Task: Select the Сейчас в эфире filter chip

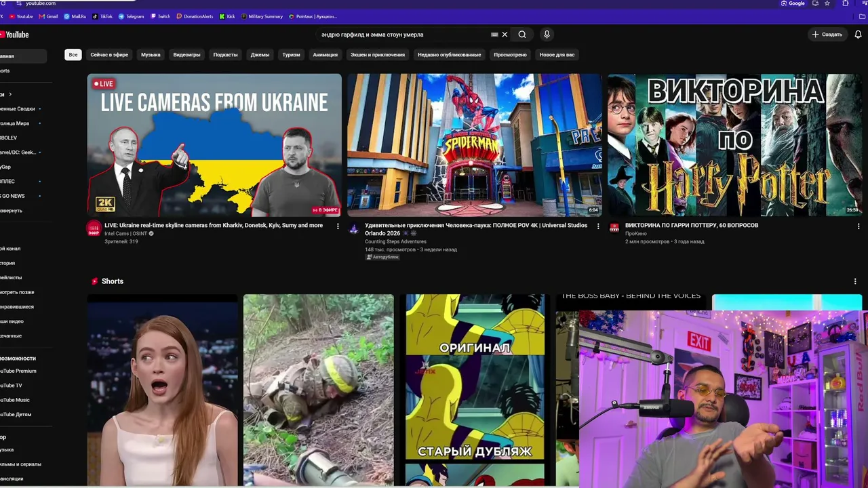Action: coord(109,55)
